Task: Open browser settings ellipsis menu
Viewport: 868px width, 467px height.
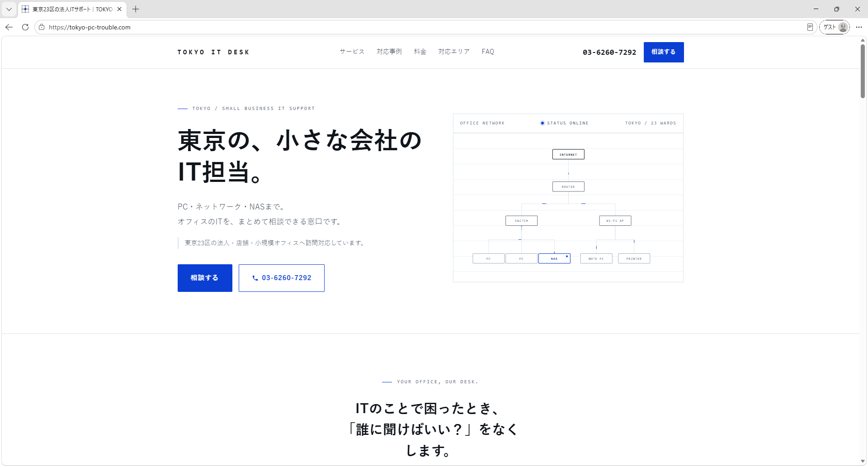Action: pos(859,27)
